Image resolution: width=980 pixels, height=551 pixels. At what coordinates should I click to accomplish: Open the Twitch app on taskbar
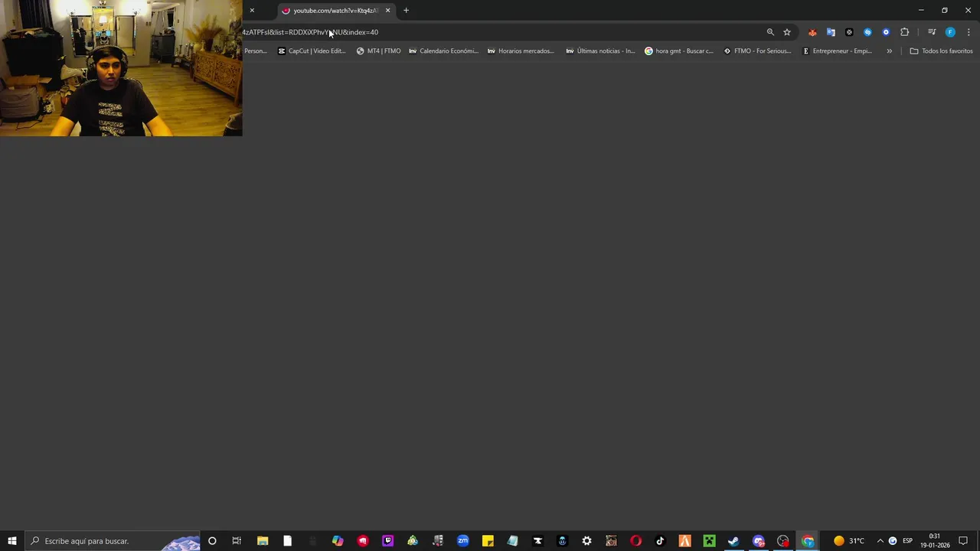click(387, 541)
